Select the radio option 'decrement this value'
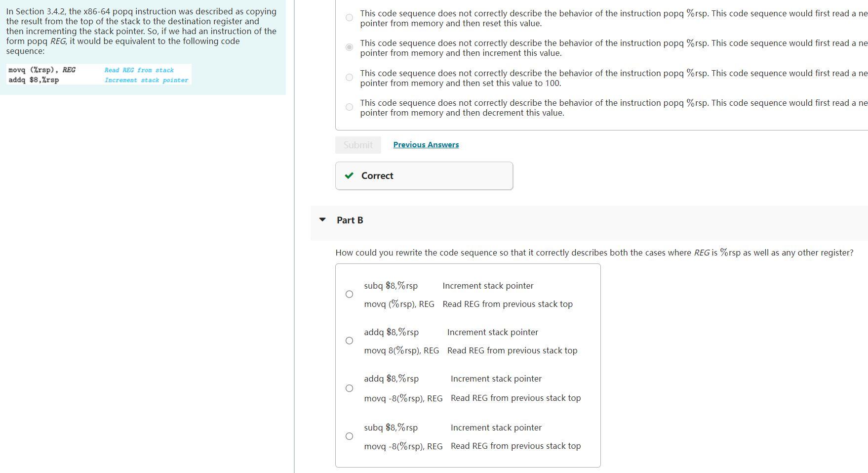This screenshot has width=868, height=473. pos(349,106)
